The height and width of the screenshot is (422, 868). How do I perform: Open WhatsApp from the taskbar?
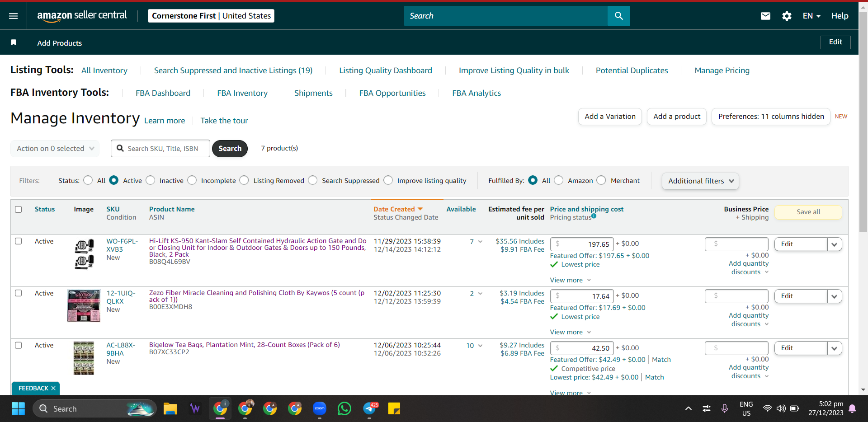344,408
